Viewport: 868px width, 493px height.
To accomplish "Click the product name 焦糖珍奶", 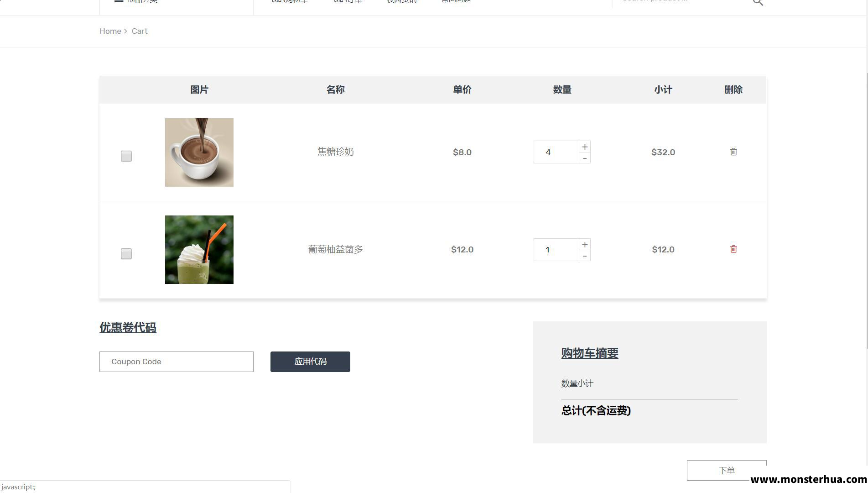I will [335, 152].
